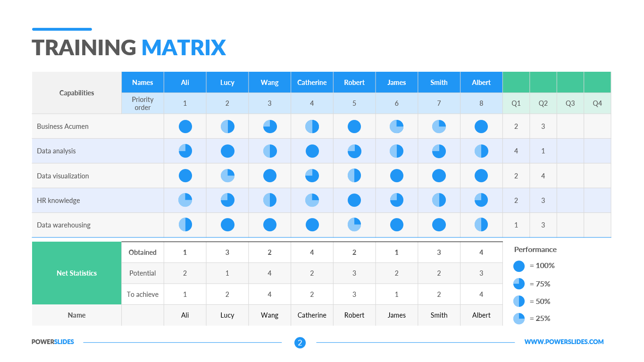The height and width of the screenshot is (362, 644).
Task: Click the 75% performance legend icon
Action: pos(519,284)
